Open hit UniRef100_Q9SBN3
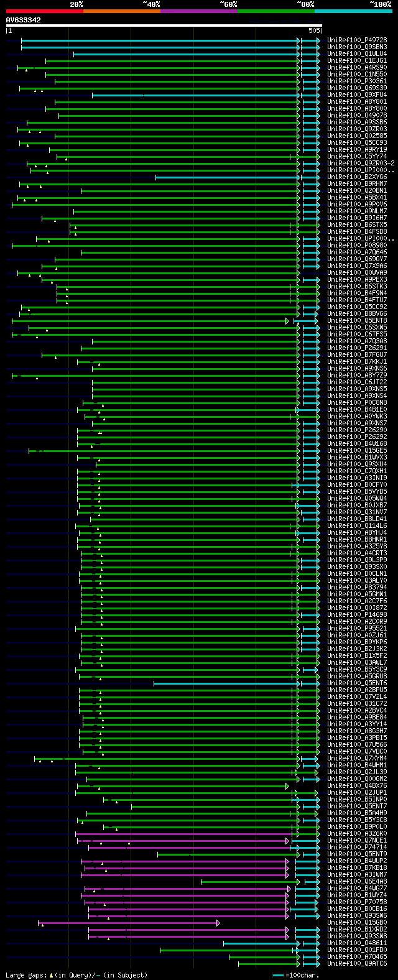 [357, 47]
